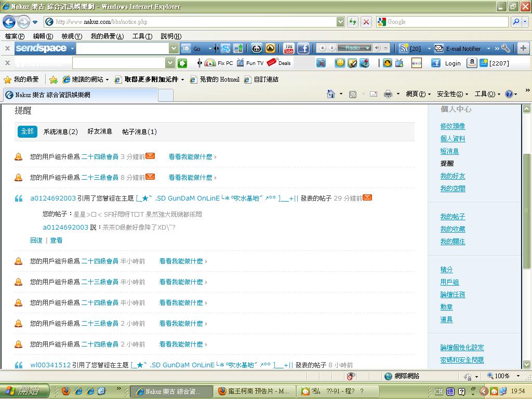
Task: Click the Add to favorites bar star icon
Action: point(54,79)
